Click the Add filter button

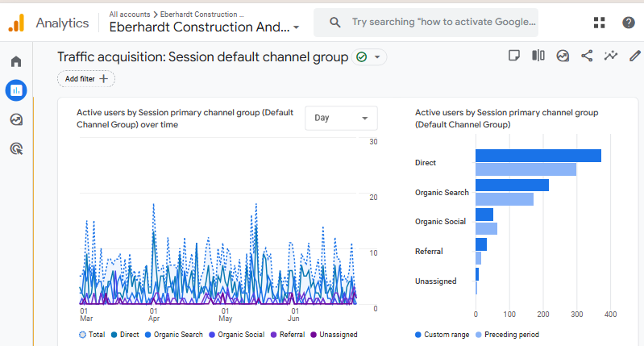(86, 79)
